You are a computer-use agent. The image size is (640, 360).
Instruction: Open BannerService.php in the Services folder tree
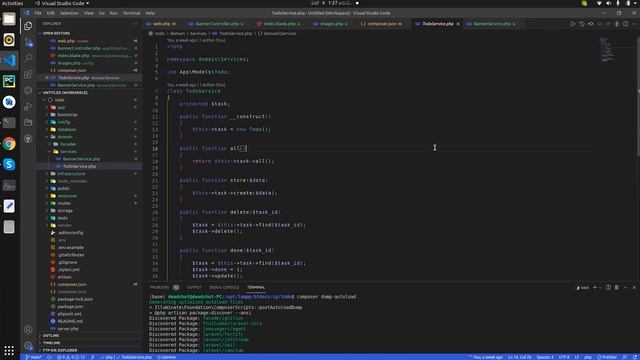pyautogui.click(x=81, y=159)
